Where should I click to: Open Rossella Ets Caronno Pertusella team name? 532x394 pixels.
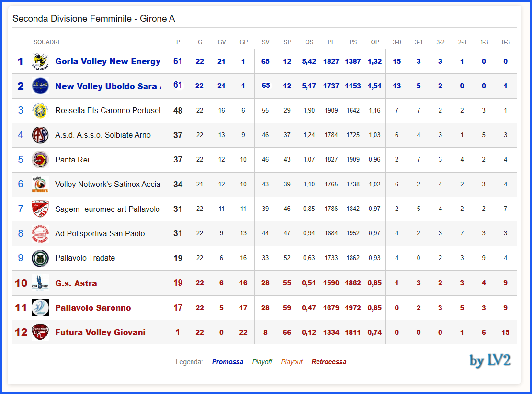click(x=108, y=110)
